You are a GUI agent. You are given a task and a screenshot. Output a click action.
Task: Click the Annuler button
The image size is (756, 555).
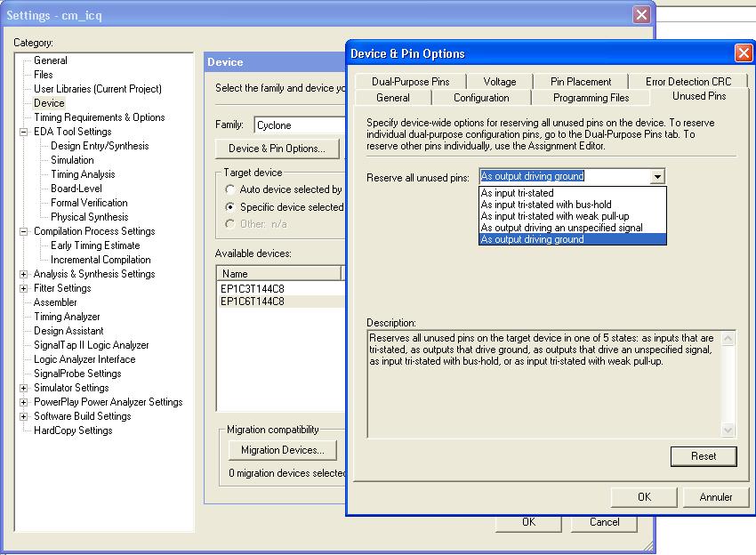(x=715, y=497)
